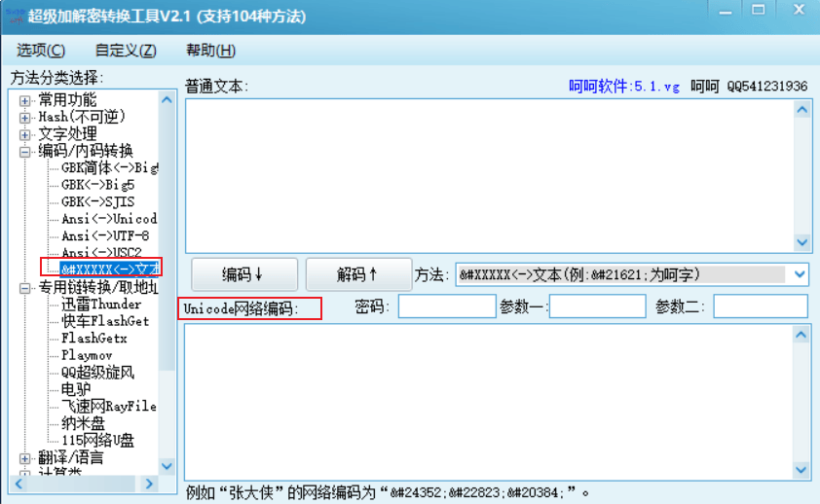Select the GBK<->SJIS method

click(97, 202)
